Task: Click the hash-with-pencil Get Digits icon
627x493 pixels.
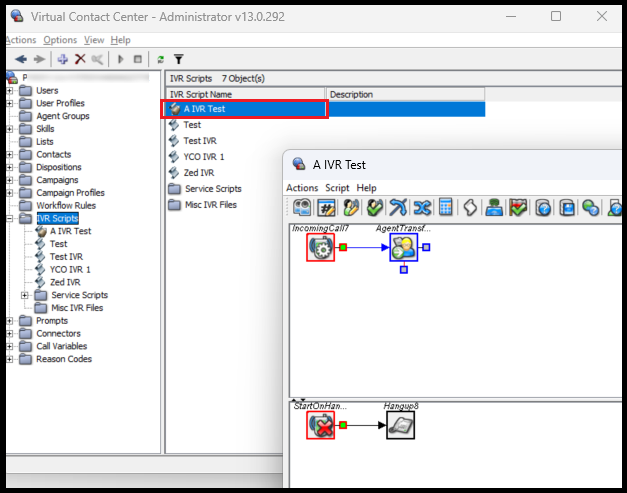Action: (x=326, y=208)
